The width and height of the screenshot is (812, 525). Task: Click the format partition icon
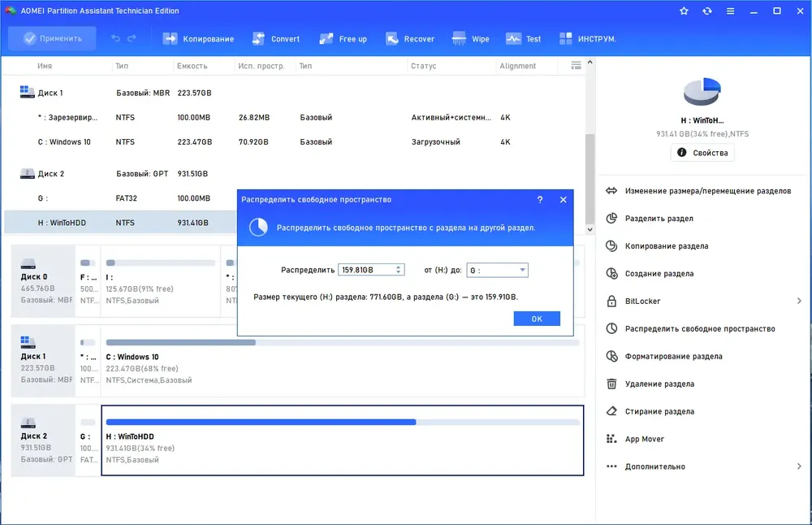pyautogui.click(x=611, y=356)
